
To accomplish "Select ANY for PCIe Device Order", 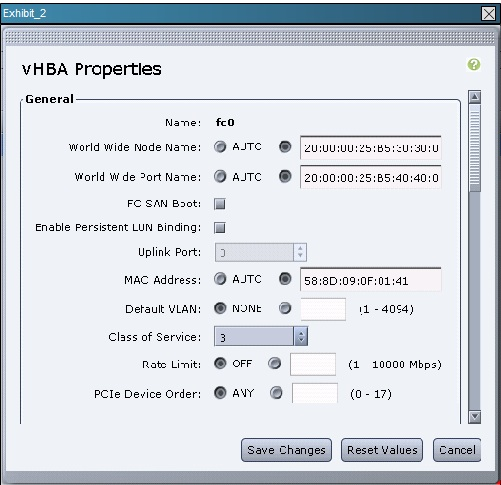I will [220, 393].
